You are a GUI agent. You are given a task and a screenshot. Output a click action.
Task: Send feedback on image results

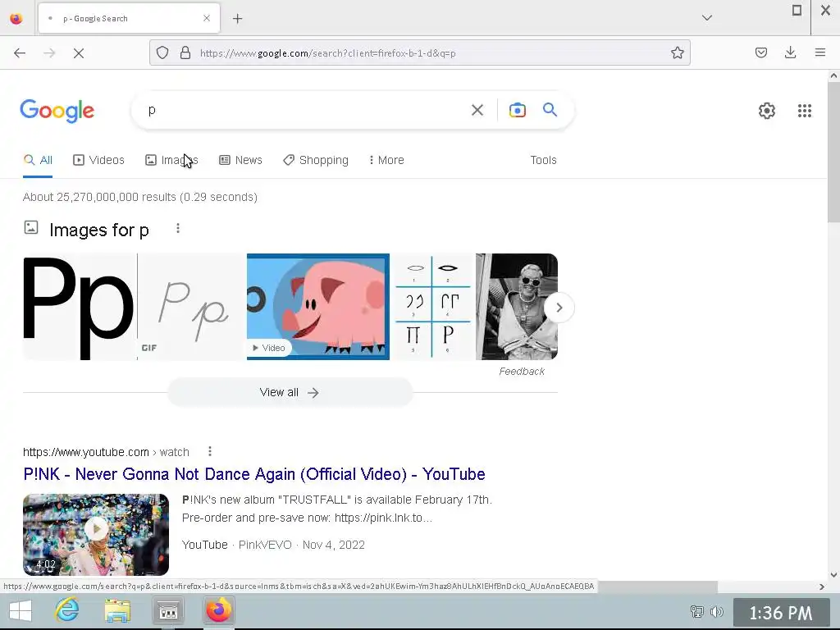[521, 372]
